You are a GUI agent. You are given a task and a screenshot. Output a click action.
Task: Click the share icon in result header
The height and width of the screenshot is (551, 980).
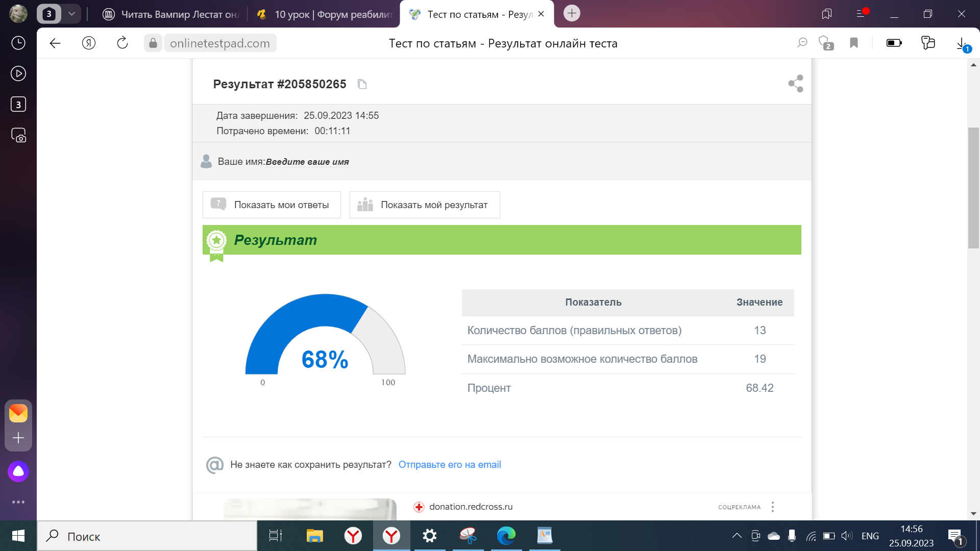(795, 84)
